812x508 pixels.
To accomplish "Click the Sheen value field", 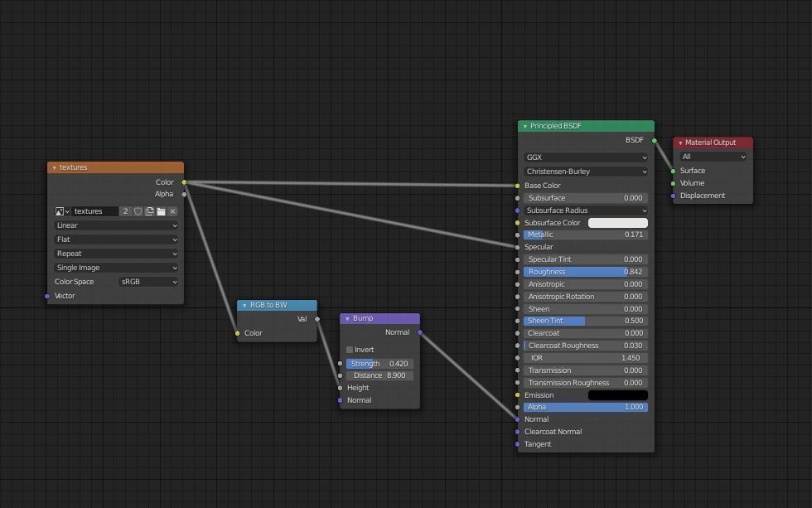I will point(586,309).
